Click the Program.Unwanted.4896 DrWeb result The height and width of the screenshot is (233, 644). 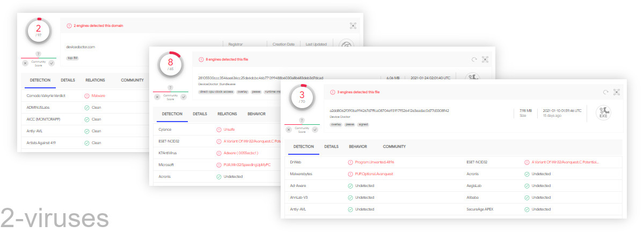pyautogui.click(x=376, y=162)
